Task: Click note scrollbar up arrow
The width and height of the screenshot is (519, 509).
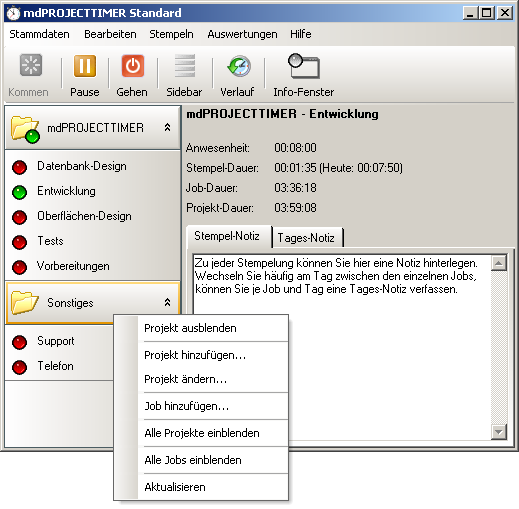Action: pyautogui.click(x=499, y=263)
